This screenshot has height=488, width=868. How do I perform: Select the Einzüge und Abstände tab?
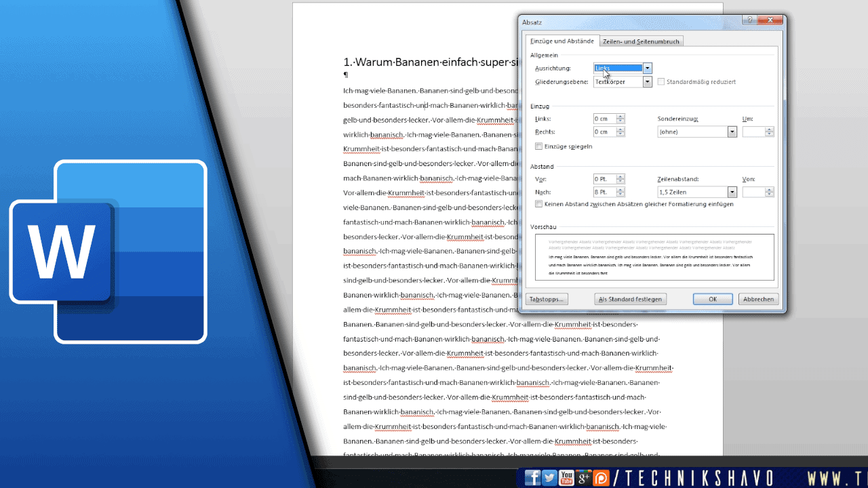point(561,41)
